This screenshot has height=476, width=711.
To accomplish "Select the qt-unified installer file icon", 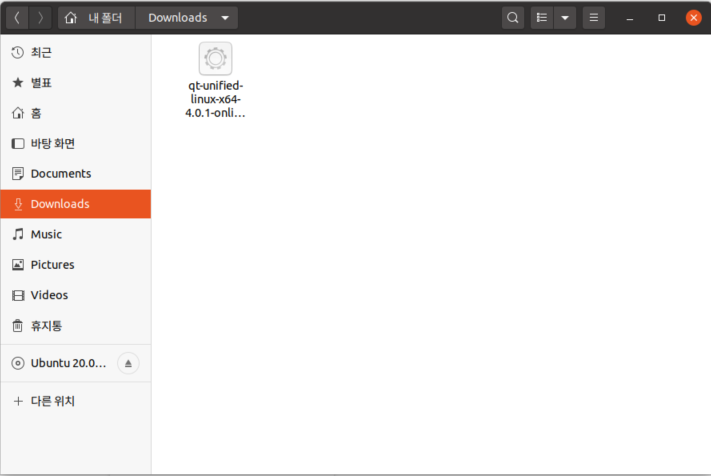I will 215,58.
